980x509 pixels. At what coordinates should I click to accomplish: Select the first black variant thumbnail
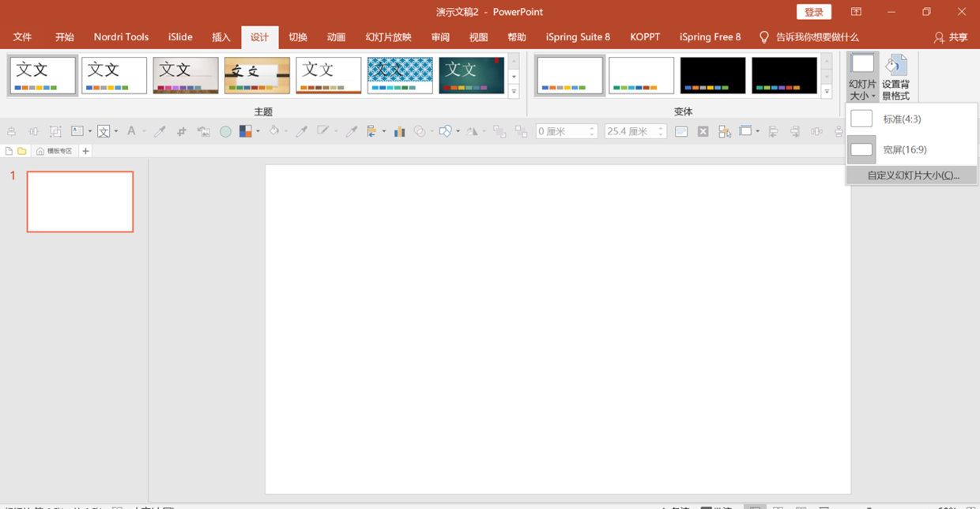[713, 76]
